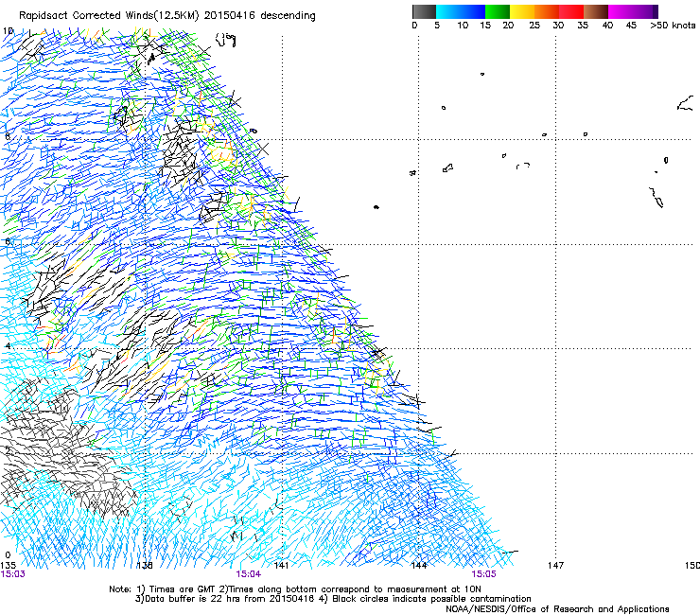Click the "40" label under the color bar
Image resolution: width=700 pixels, height=615 pixels.
point(607,26)
